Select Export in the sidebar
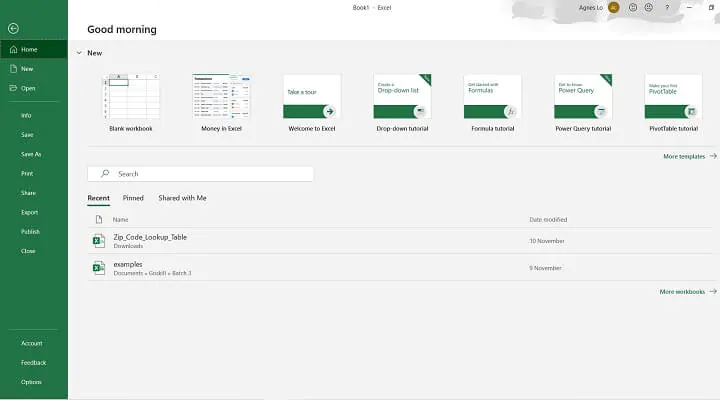 (29, 212)
